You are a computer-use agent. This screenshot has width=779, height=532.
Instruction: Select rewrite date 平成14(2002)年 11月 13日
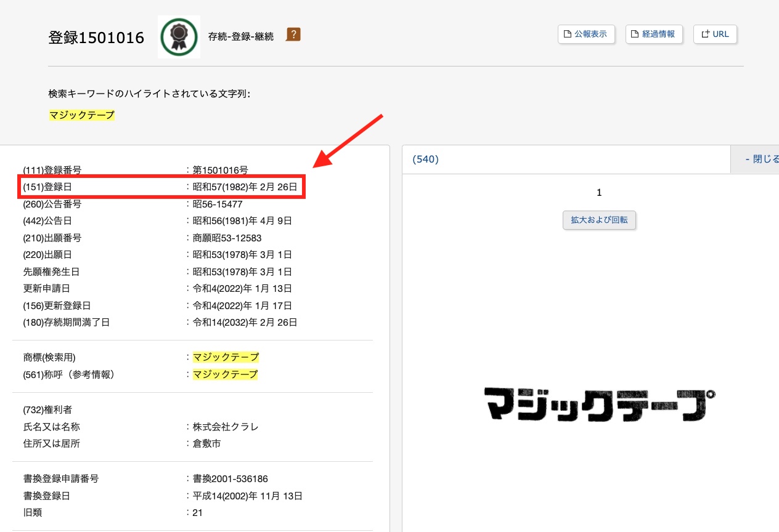[248, 496]
